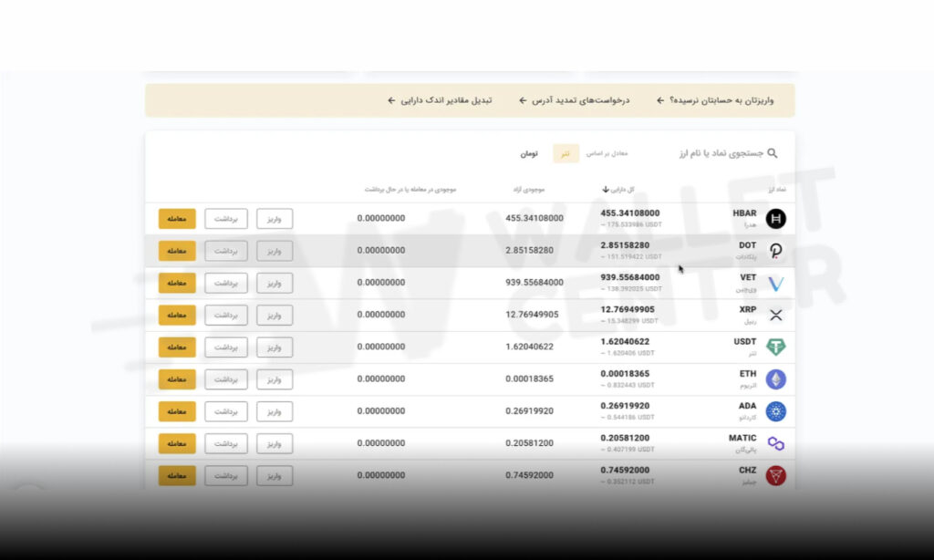
Task: Click the 'موجودی آزاد' column header
Action: [x=529, y=190]
